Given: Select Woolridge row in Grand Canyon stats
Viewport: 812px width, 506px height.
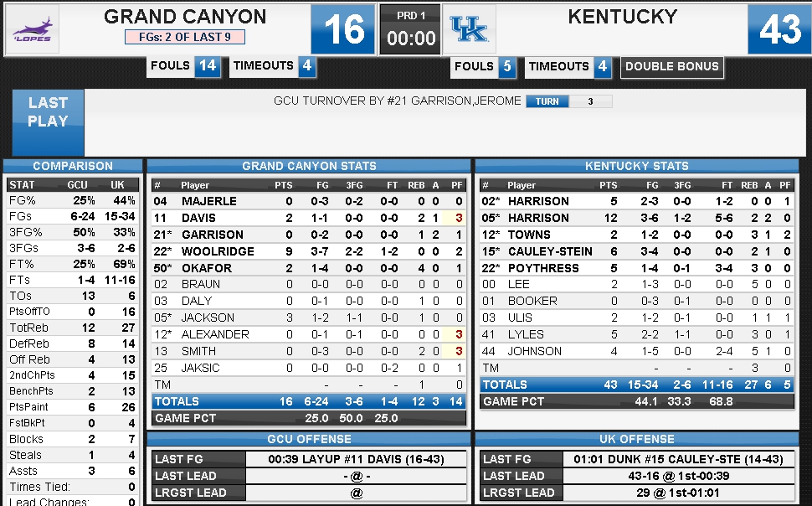Looking at the screenshot, I should [x=309, y=251].
